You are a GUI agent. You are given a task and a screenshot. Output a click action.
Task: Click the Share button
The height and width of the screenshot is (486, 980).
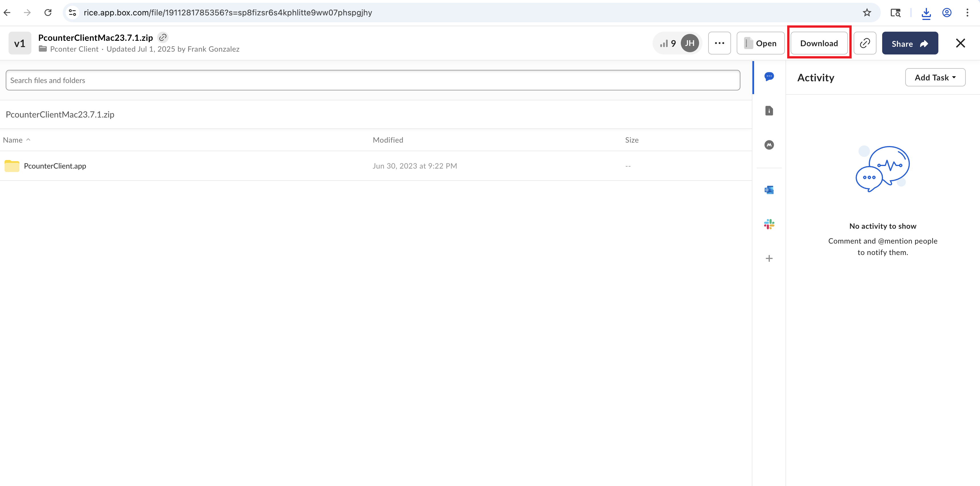910,43
